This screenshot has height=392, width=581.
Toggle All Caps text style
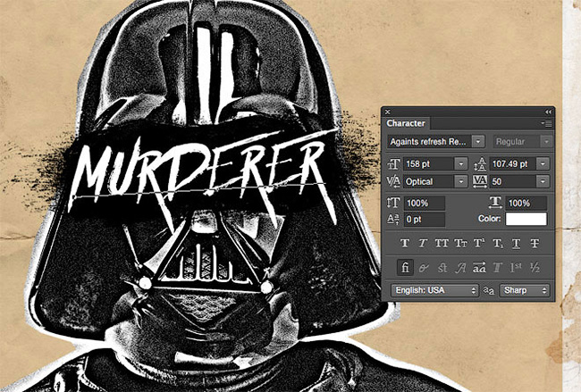[x=442, y=243]
